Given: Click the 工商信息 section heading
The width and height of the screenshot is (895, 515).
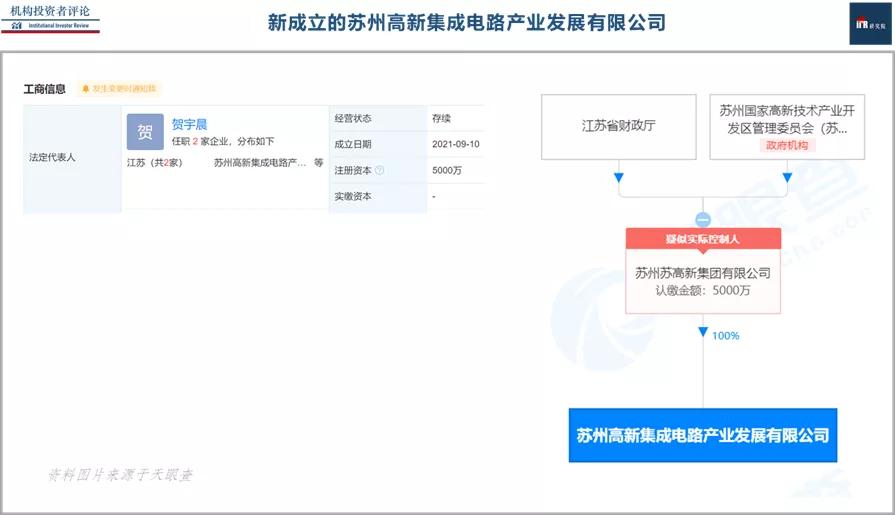Looking at the screenshot, I should tap(45, 89).
